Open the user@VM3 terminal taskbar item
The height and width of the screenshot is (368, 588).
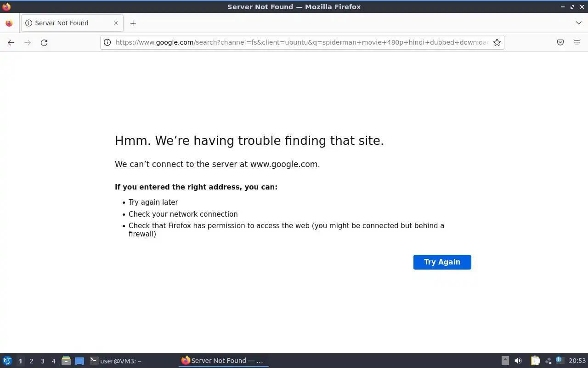116,361
